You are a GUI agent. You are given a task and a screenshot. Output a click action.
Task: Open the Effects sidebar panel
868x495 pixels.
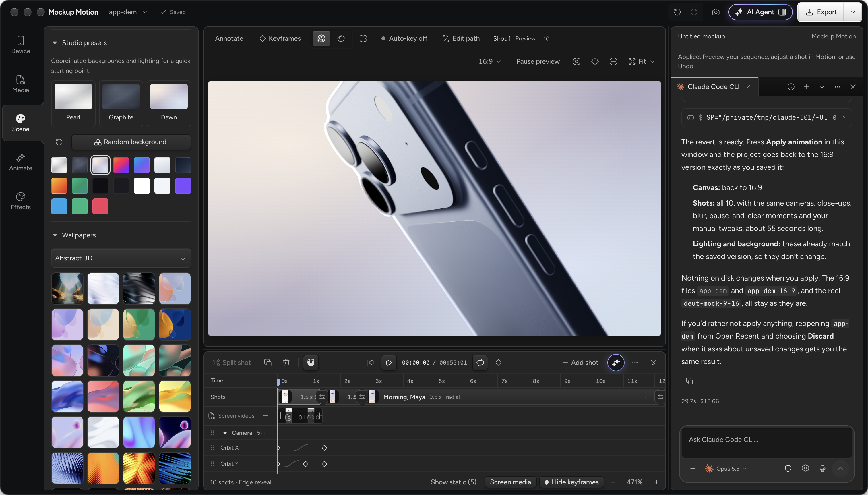(x=21, y=201)
